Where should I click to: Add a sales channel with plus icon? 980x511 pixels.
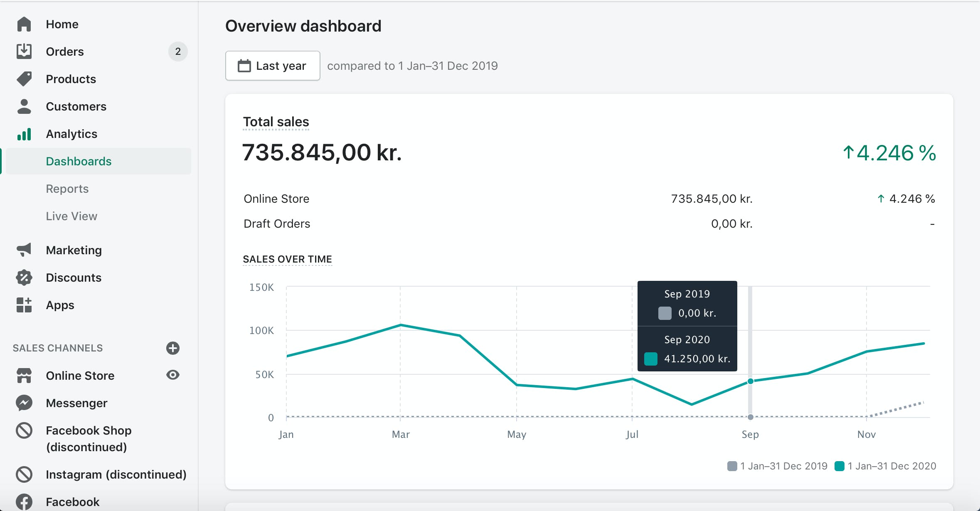[173, 348]
